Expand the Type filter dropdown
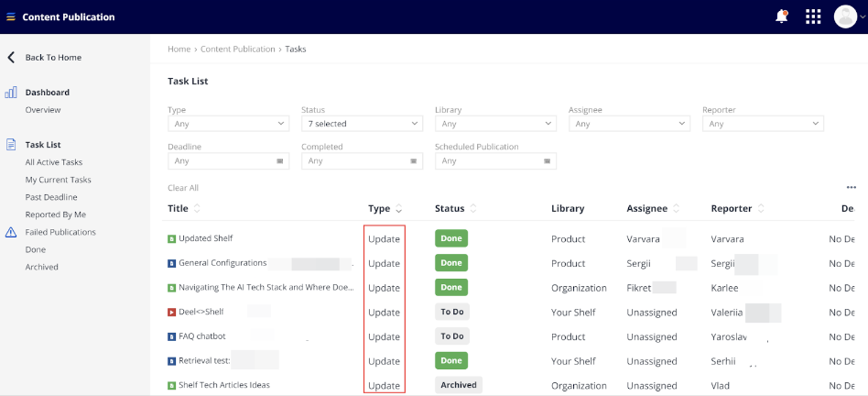Viewport: 868px width, 396px height. tap(228, 124)
